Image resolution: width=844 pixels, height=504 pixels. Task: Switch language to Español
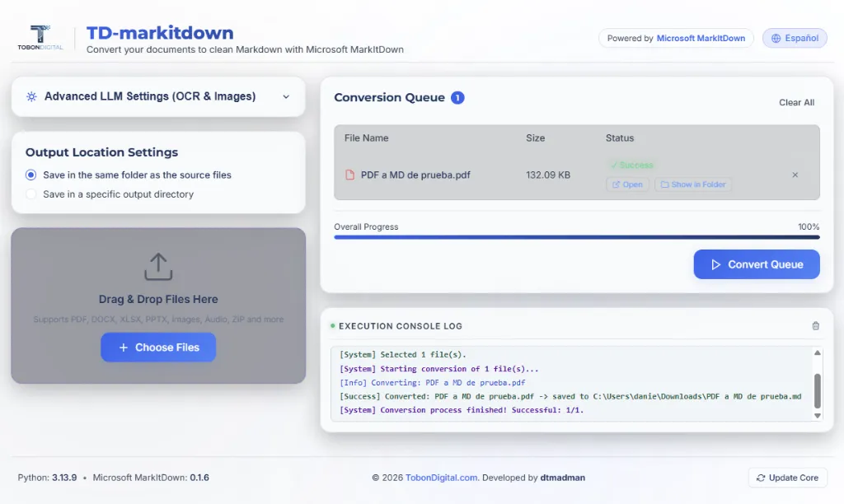(x=795, y=38)
